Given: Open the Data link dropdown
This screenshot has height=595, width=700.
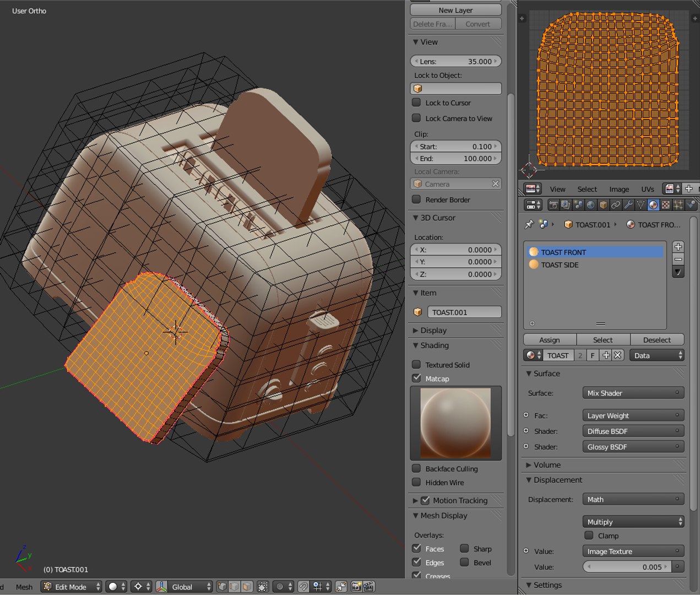Looking at the screenshot, I should [x=657, y=355].
